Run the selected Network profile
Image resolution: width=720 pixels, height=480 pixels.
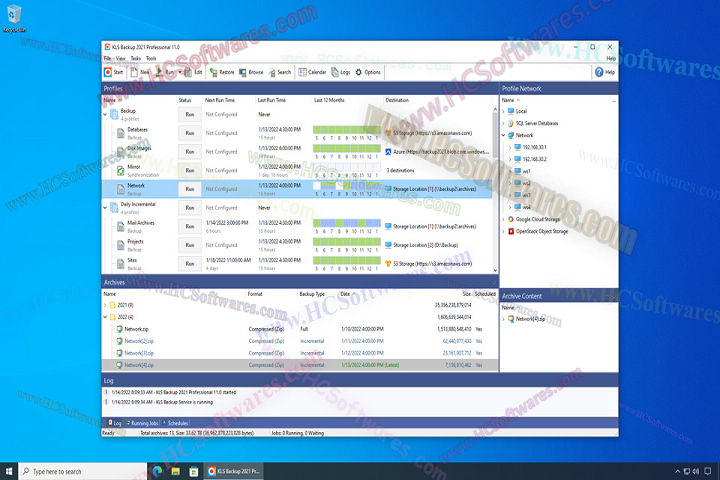click(190, 189)
